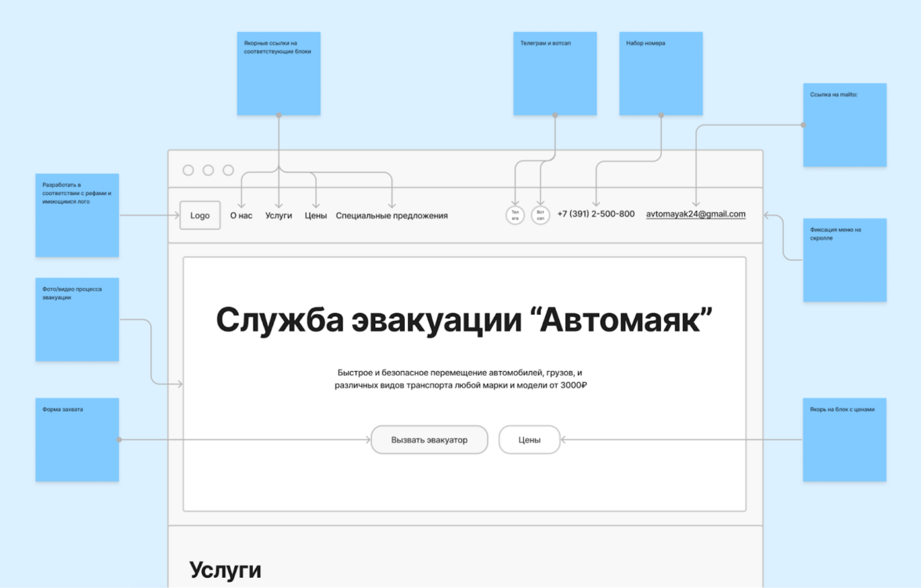Select the 'Фото/видео процесса эвакуации' note
The image size is (921, 588).
click(x=77, y=319)
